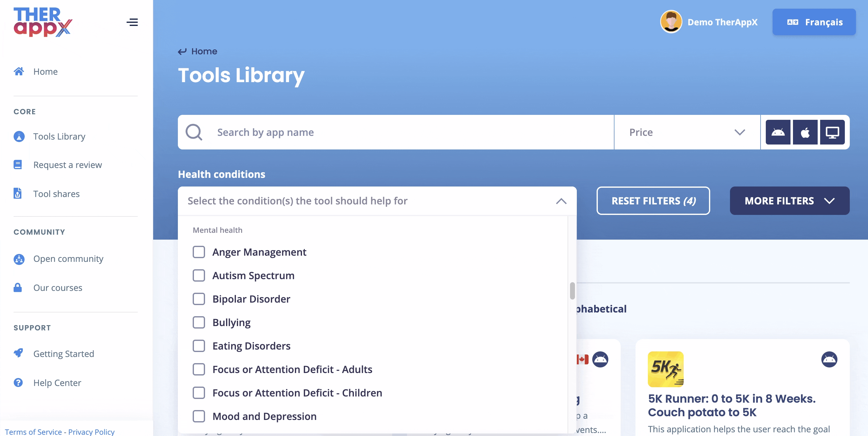This screenshot has width=868, height=436.
Task: Go to Open community menu item
Action: 68,259
